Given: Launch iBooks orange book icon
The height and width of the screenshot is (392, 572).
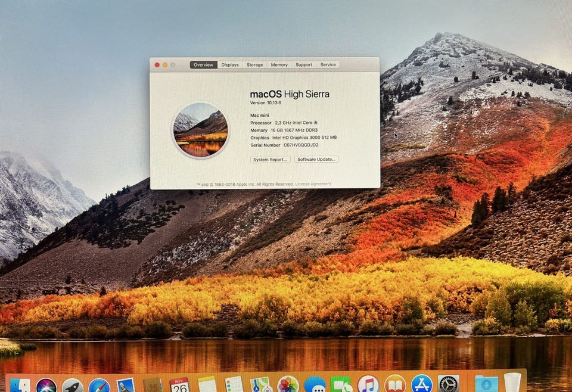Looking at the screenshot, I should (x=395, y=384).
